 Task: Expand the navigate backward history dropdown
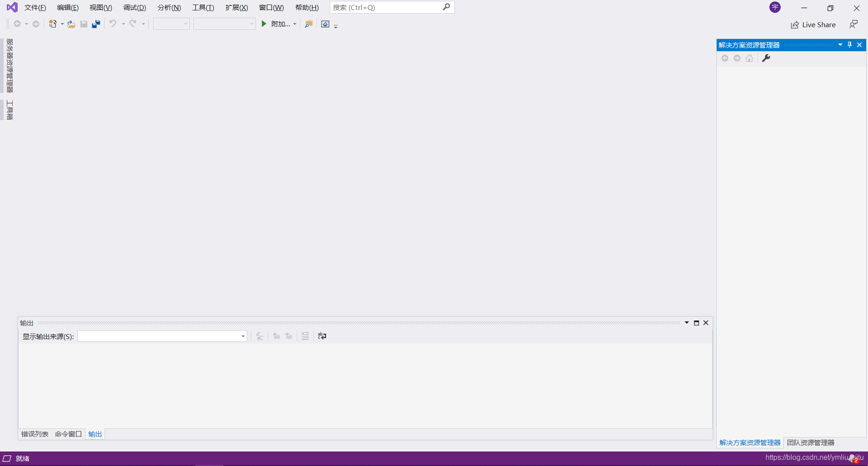click(26, 24)
